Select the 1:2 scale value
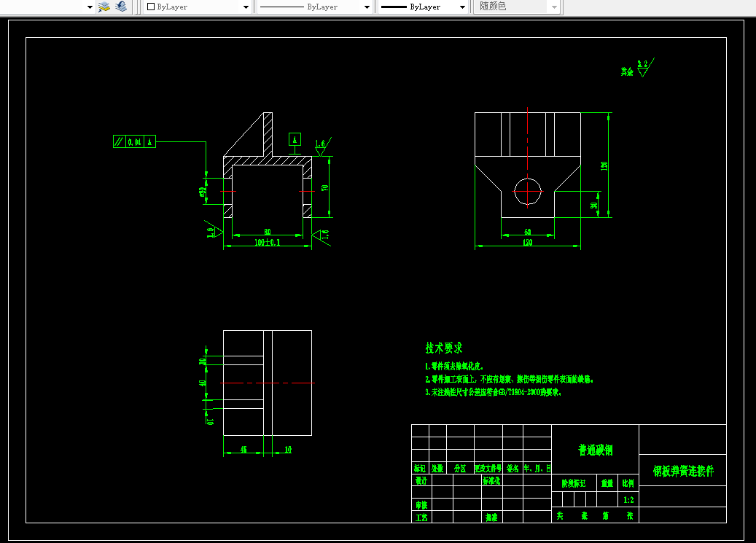Screen dimensions: 756x543 [628, 500]
